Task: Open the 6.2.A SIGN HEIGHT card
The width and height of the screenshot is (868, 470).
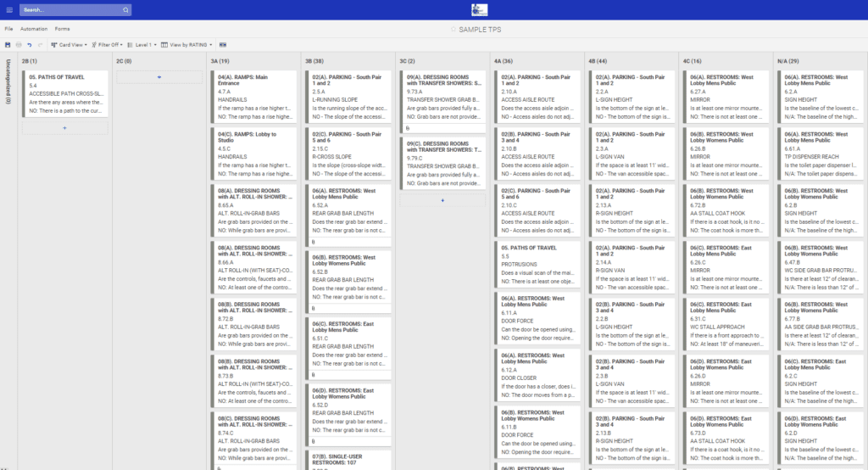Action: (x=821, y=97)
